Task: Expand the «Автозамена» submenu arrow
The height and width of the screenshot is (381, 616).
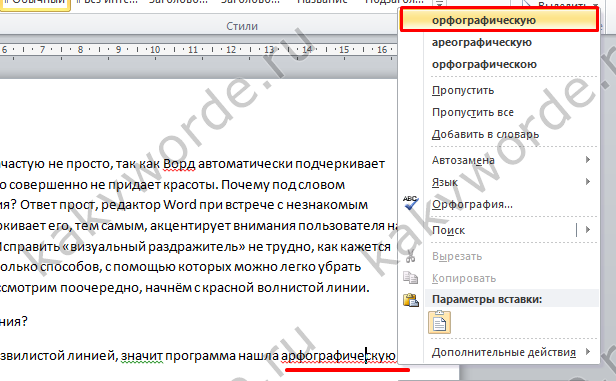Action: [588, 159]
